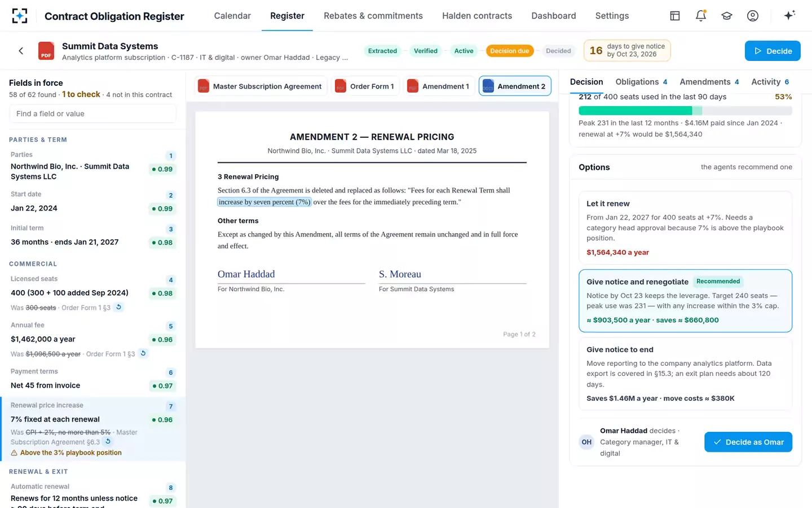Go to Settings in navigation
This screenshot has width=812, height=508.
click(612, 16)
